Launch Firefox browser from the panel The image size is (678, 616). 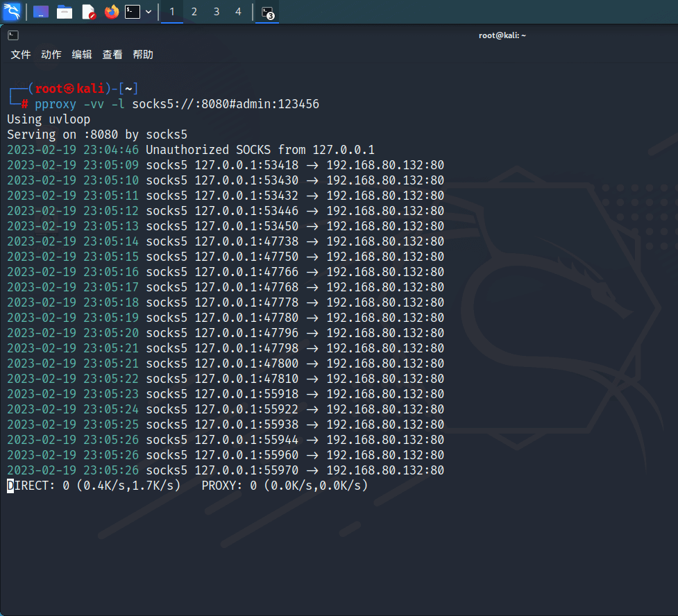[112, 12]
